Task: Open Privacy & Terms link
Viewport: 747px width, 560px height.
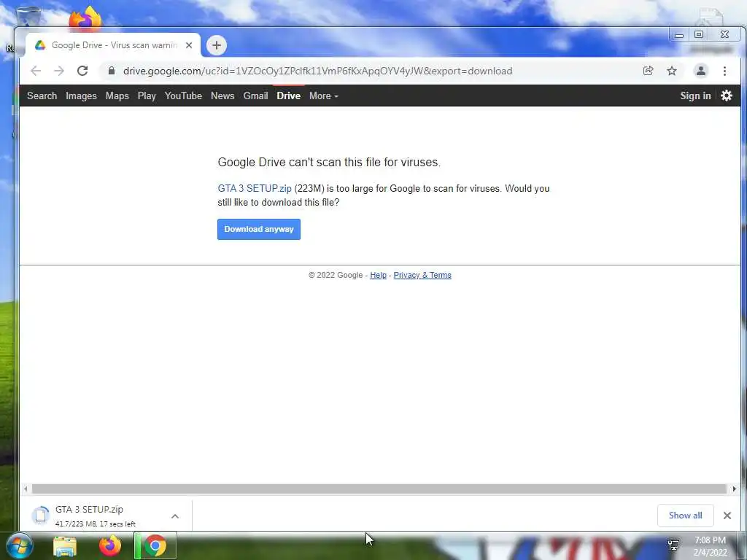Action: pos(422,275)
